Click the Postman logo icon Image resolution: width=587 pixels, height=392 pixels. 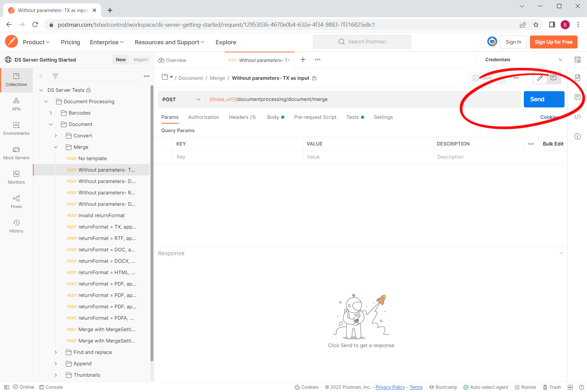coord(11,42)
